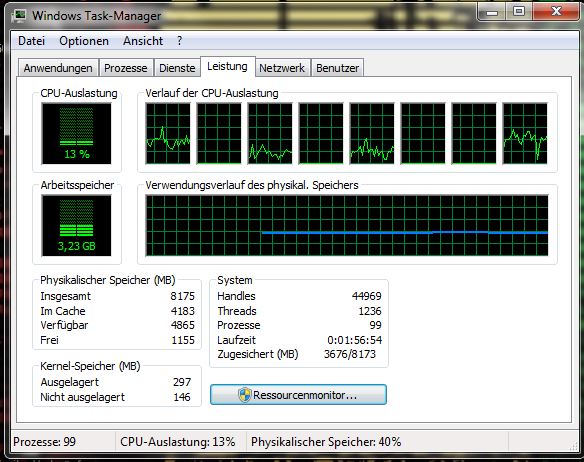Click status bar text Physikalischer Speicher: 40%

326,442
